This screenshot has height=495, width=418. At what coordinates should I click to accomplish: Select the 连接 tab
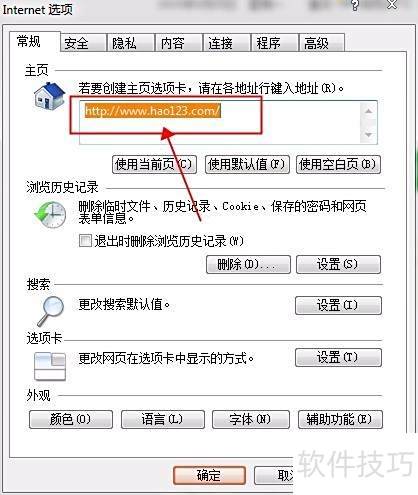pyautogui.click(x=226, y=43)
